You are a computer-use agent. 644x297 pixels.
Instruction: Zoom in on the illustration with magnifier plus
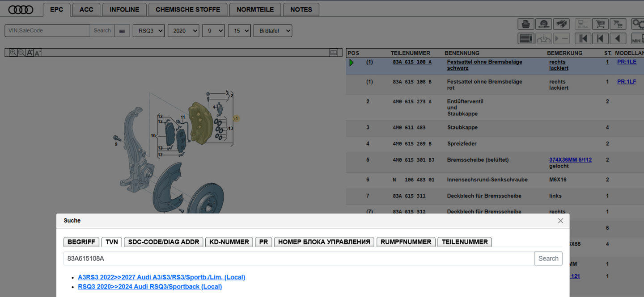13,53
